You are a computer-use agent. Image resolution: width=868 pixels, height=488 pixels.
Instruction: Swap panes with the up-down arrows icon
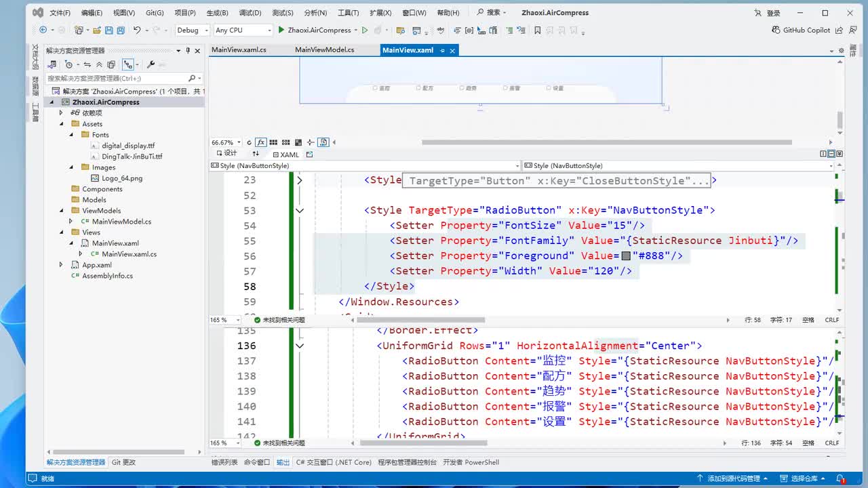coord(256,154)
